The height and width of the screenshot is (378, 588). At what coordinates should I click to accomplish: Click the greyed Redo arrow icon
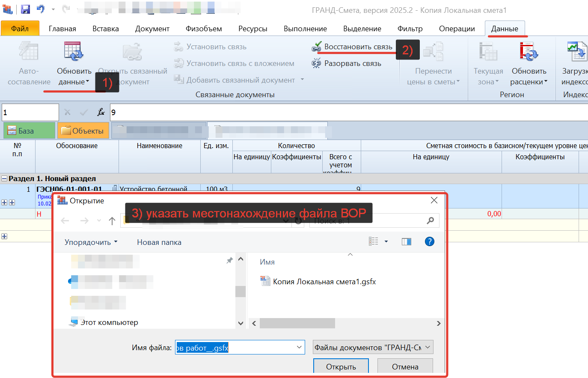click(65, 9)
